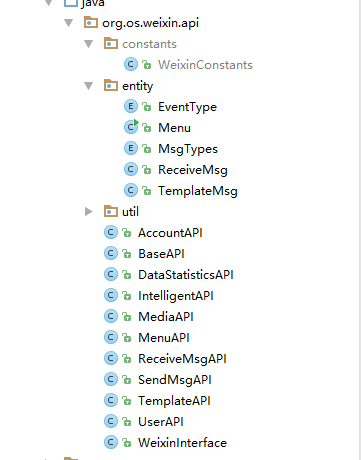Collapse the org.os.weixin.api package
Viewport: 361px width, 460px height.
(x=69, y=23)
